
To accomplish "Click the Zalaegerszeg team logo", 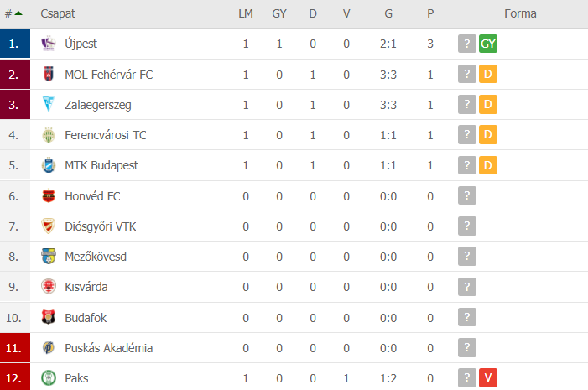I will 49,104.
